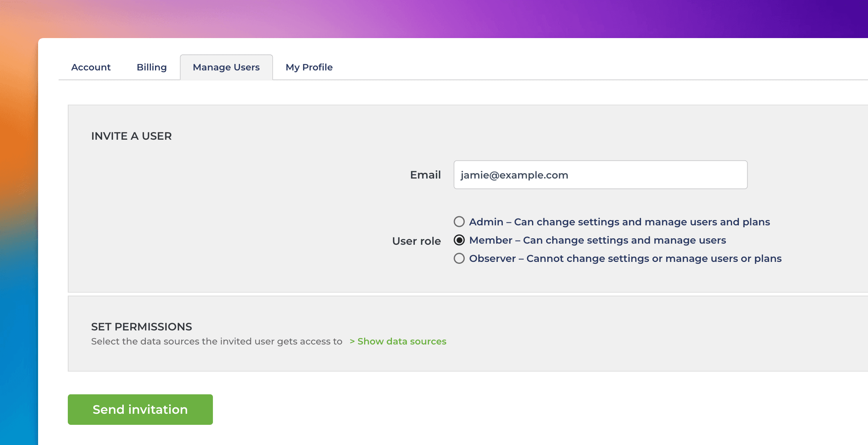The width and height of the screenshot is (868, 445).
Task: Select the Manage Users tab
Action: click(226, 67)
